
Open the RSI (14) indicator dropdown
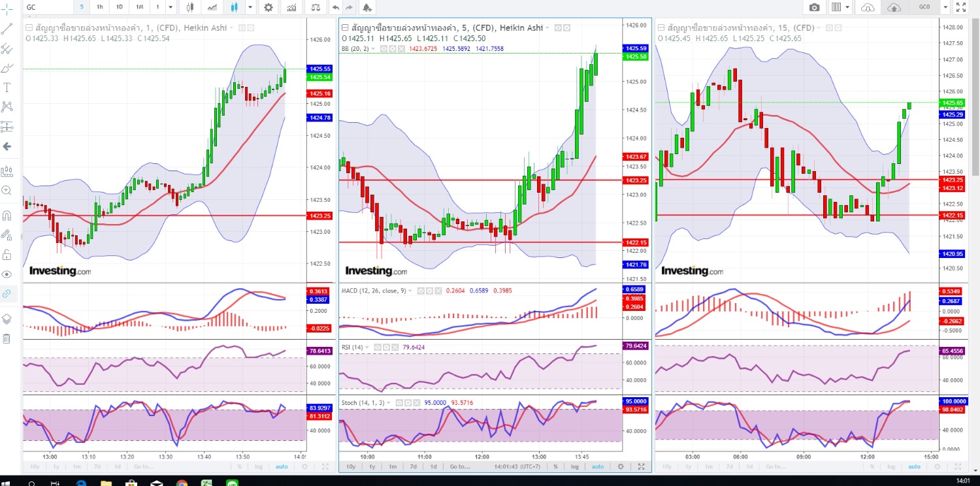click(x=368, y=347)
